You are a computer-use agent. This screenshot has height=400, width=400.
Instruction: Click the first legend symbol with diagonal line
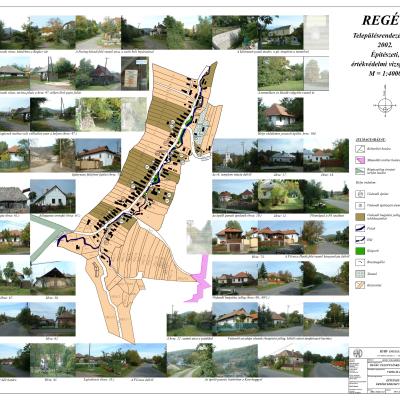coord(360,148)
